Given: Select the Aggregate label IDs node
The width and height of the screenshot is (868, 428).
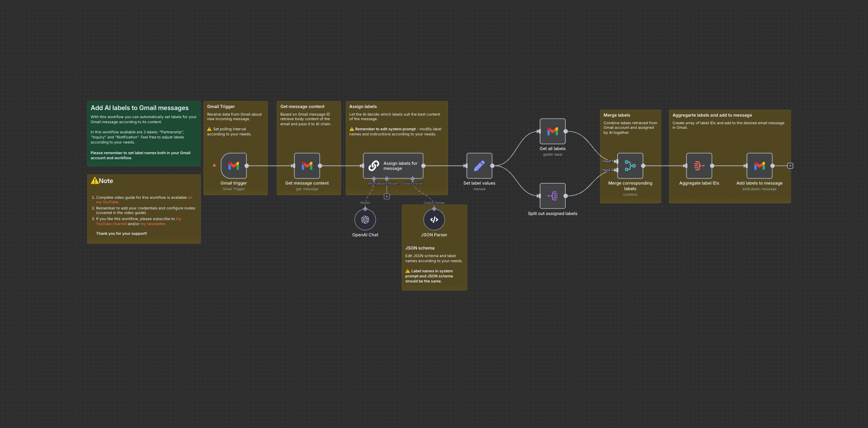Looking at the screenshot, I should point(699,166).
